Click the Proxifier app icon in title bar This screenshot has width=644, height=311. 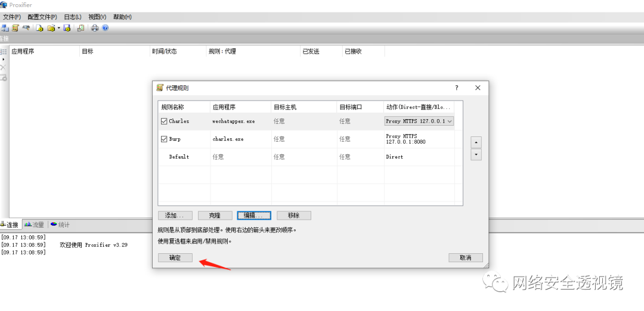4,5
